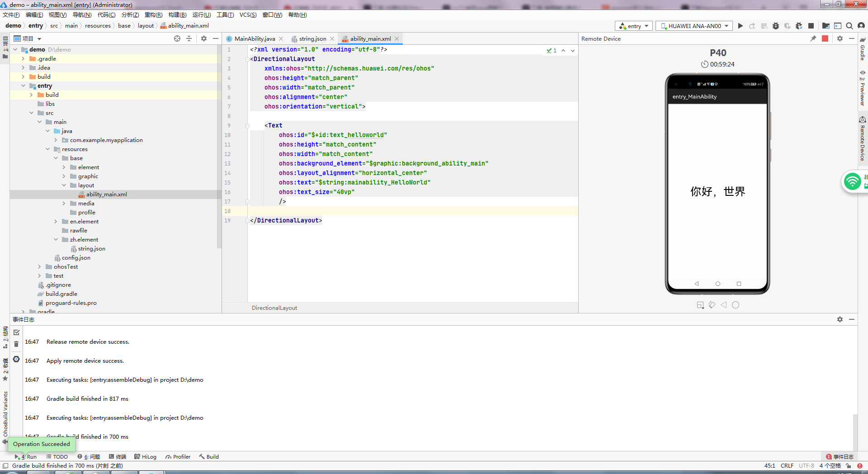Click the phone's Home navigation icon below device
The image size is (868, 474).
point(736,305)
